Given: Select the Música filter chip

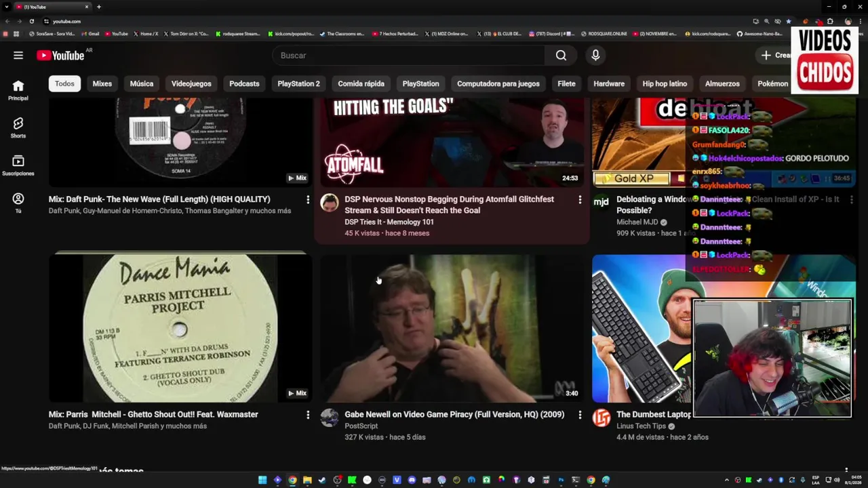Looking at the screenshot, I should coord(142,83).
